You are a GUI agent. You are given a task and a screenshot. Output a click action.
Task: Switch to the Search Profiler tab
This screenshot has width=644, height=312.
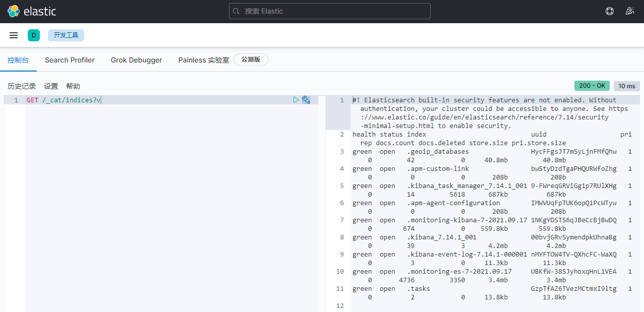(x=70, y=60)
